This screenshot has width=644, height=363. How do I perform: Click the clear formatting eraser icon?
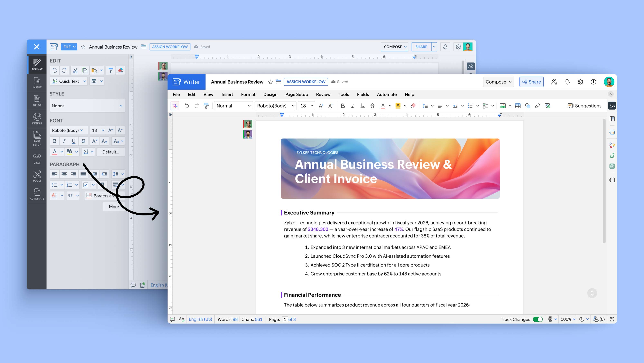(x=413, y=106)
